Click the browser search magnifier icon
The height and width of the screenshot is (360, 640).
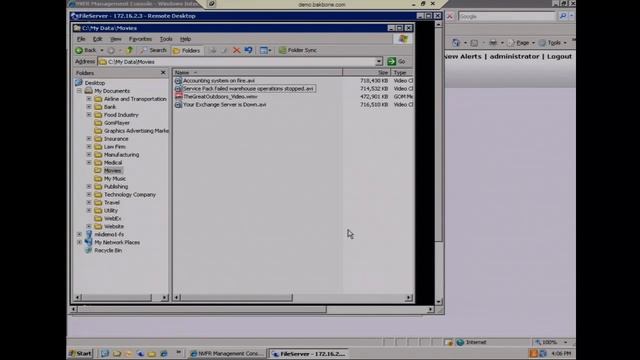coord(563,16)
